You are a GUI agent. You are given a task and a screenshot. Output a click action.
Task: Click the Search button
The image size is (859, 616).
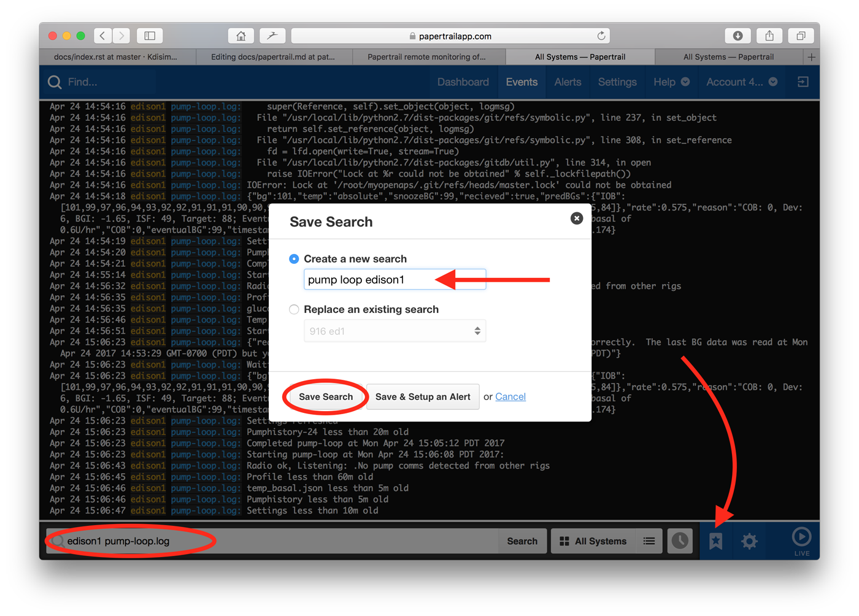coord(522,541)
